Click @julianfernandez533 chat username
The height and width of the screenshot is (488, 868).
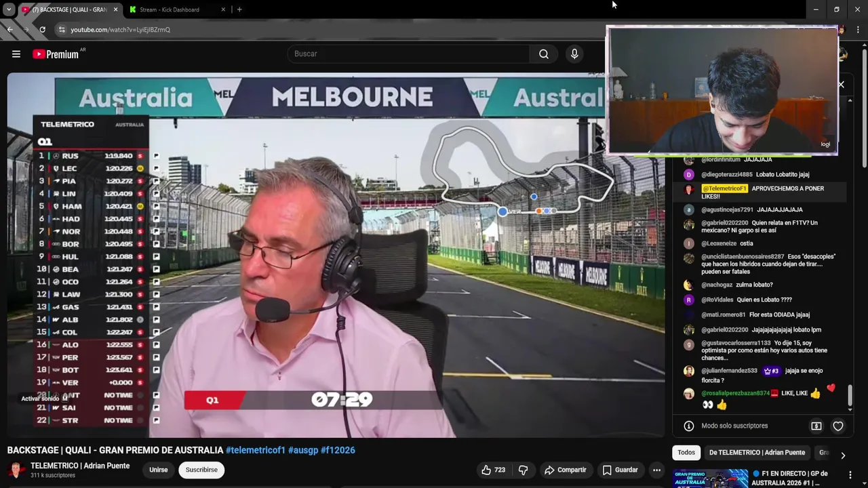pyautogui.click(x=729, y=371)
